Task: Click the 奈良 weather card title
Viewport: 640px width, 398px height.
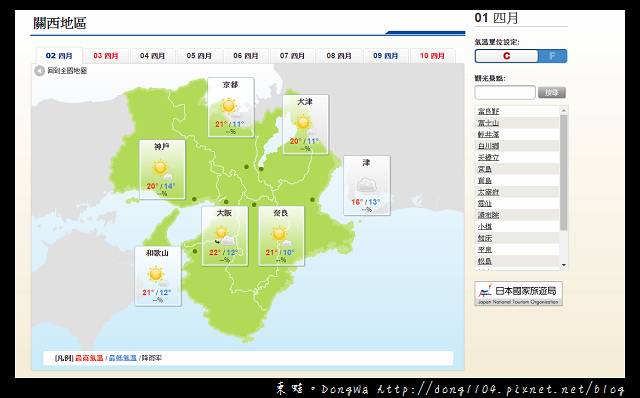Action: [x=280, y=213]
